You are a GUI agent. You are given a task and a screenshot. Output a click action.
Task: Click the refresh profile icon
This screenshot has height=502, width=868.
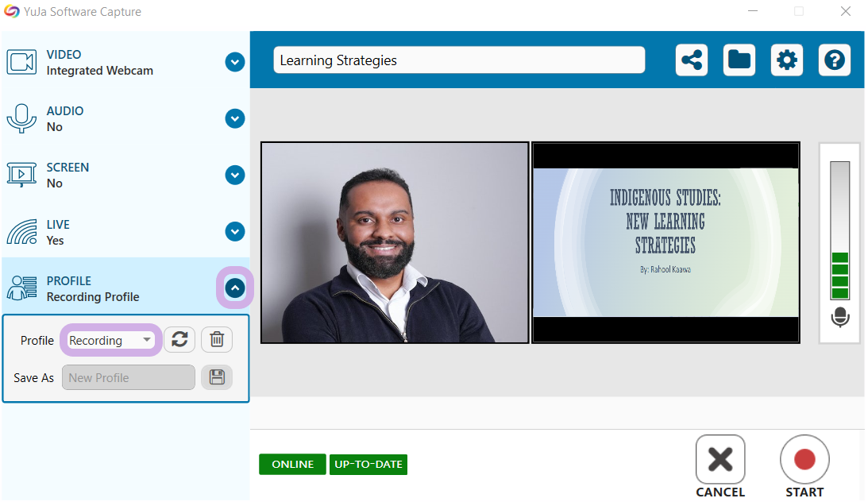(x=179, y=340)
